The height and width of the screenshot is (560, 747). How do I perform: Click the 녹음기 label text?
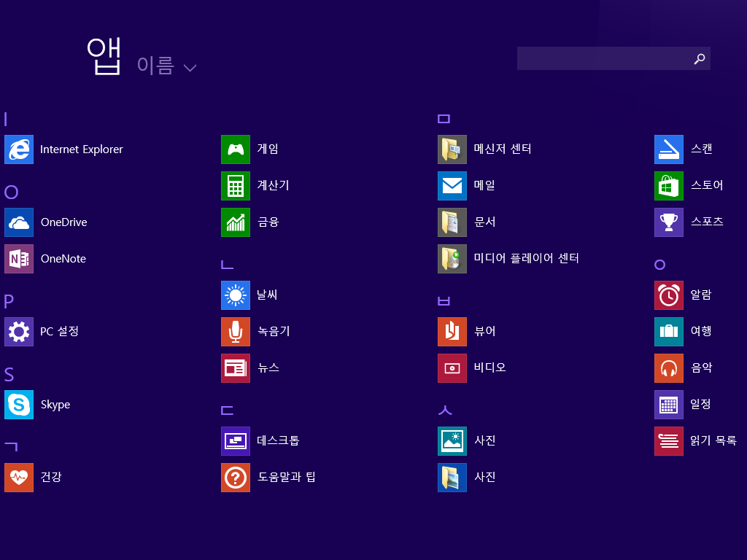274,331
